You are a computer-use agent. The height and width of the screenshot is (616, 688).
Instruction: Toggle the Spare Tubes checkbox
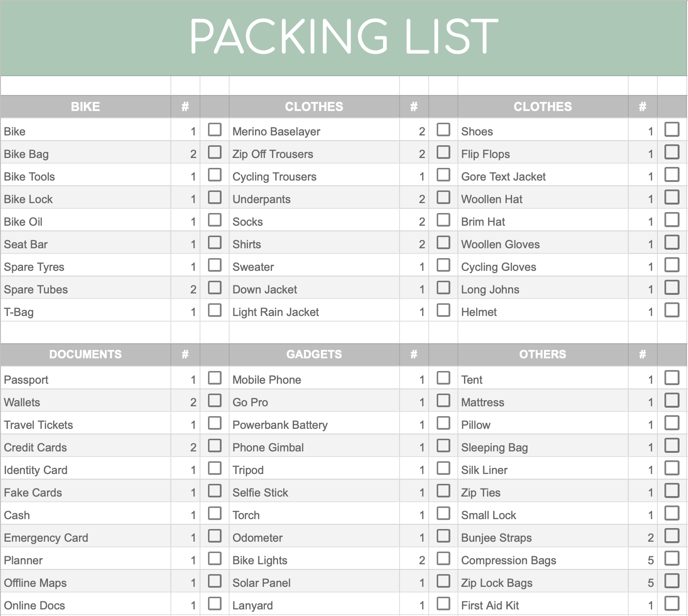tap(215, 287)
